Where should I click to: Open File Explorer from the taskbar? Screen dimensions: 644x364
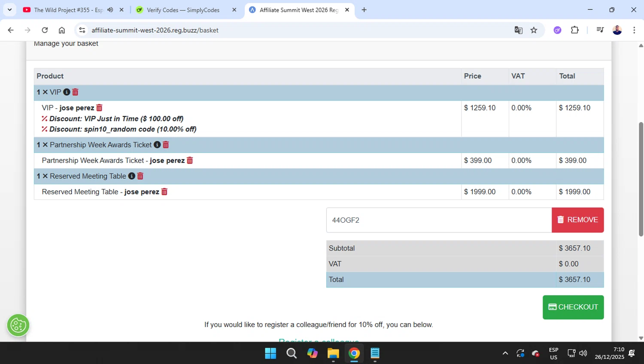333,353
